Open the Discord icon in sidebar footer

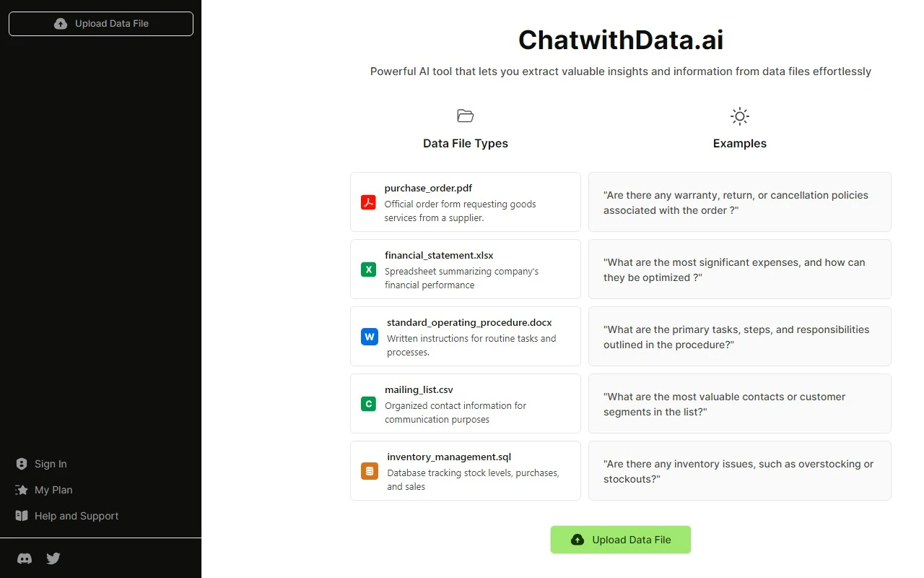click(25, 558)
